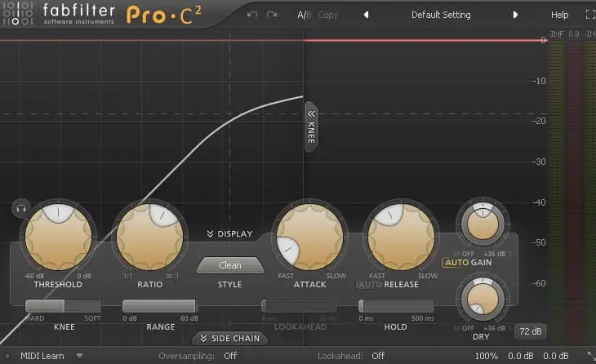Click the undo arrow icon
The width and height of the screenshot is (596, 364).
pyautogui.click(x=252, y=15)
